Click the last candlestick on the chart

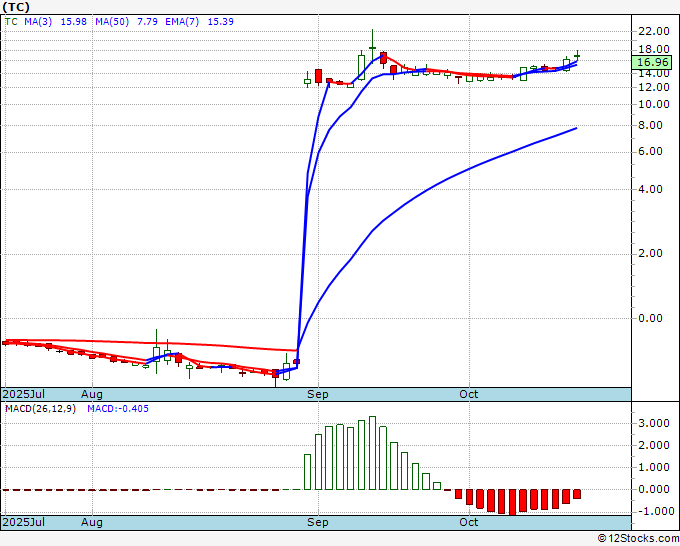pos(577,56)
